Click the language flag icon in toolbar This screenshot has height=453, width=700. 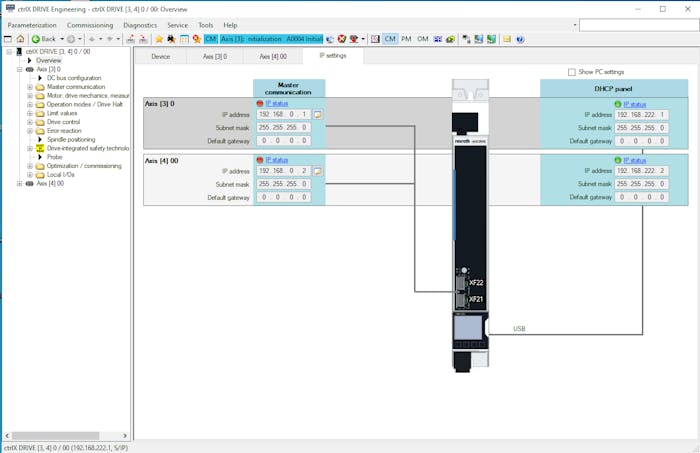coord(437,39)
